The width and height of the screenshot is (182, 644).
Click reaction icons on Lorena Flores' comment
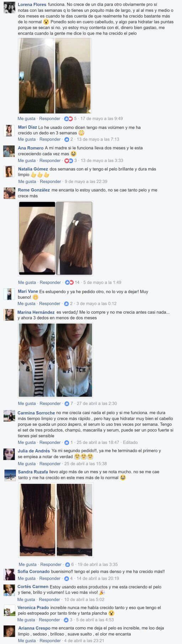68,119
